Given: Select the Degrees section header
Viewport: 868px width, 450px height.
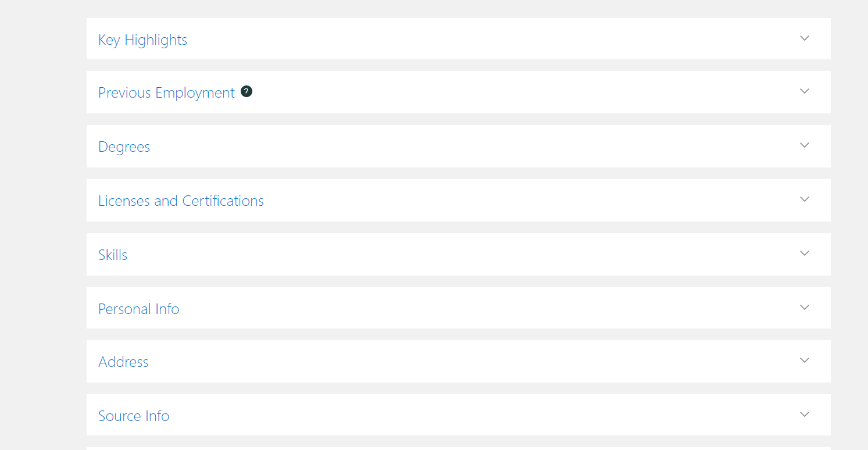Looking at the screenshot, I should click(x=124, y=147).
